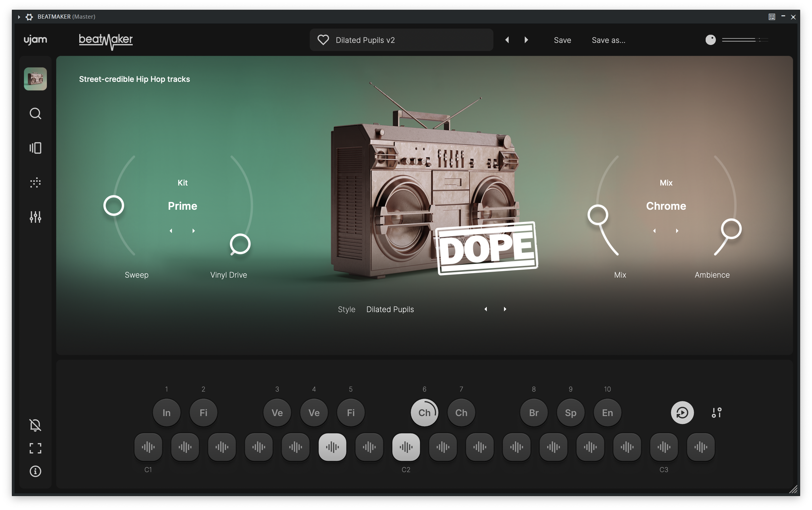Viewport: 812px width, 510px height.
Task: Switch to next Style arrow
Action: (505, 309)
